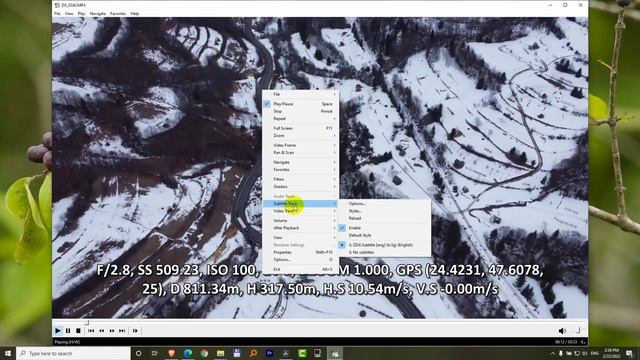Expand the Video Track submenu

click(300, 211)
